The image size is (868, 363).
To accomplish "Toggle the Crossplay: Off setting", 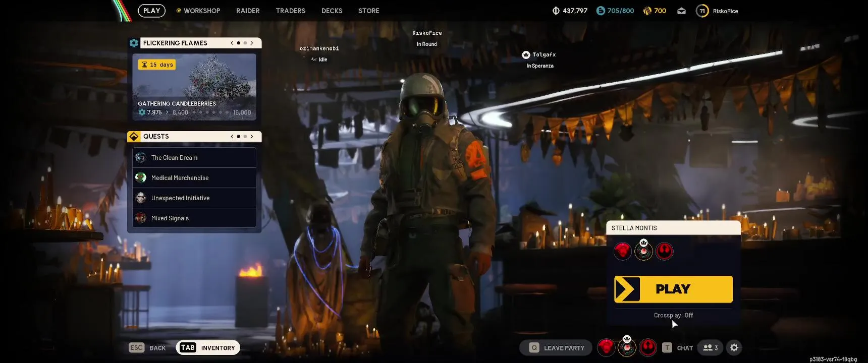I will (x=673, y=315).
